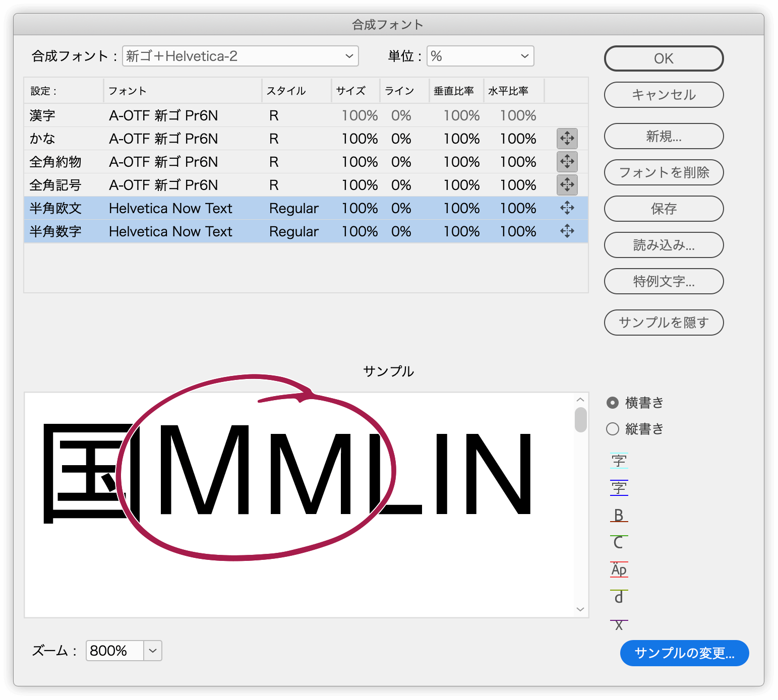
Task: Click the 水平比率 column header
Action: pos(508,91)
